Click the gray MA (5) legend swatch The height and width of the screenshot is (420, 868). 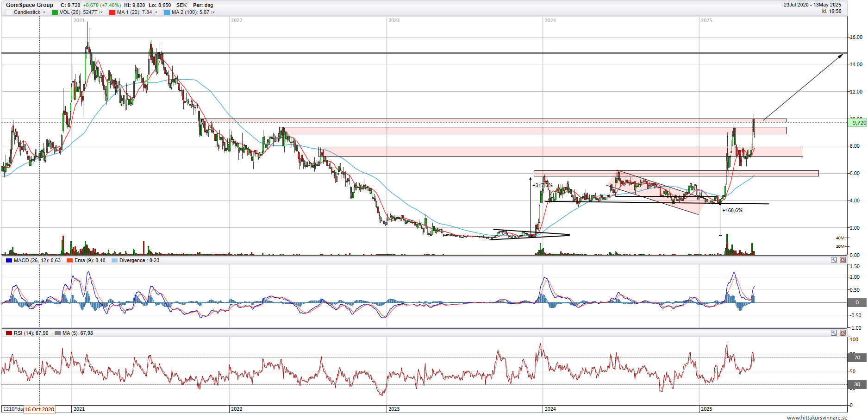(57, 333)
